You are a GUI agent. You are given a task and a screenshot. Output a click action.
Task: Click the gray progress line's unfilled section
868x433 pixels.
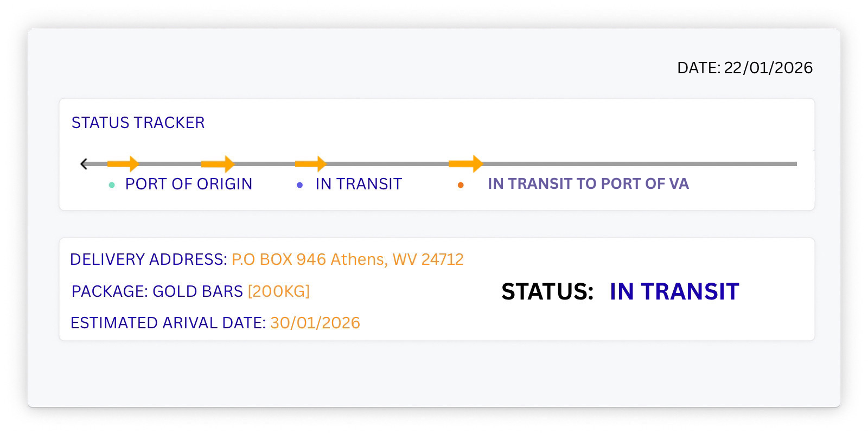pos(640,163)
